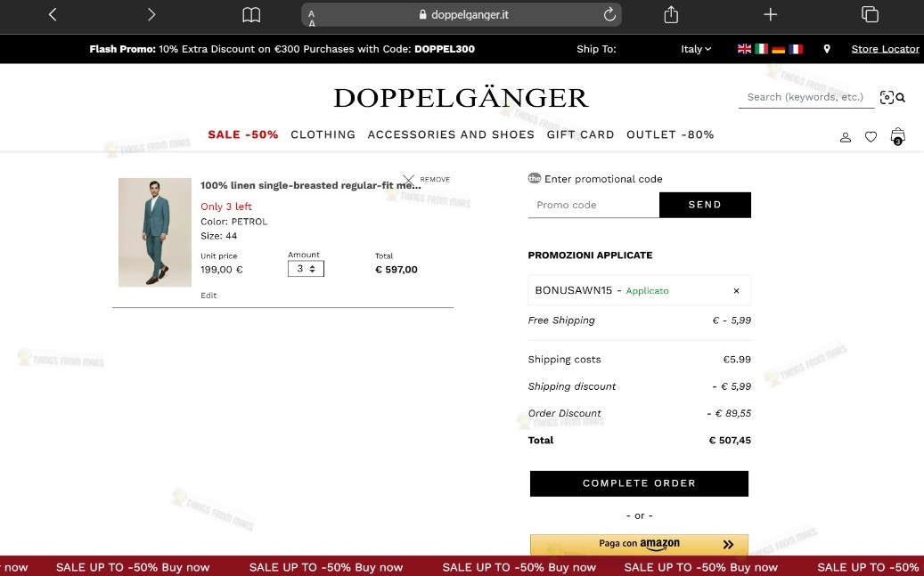Reload the page with the refresh icon
The height and width of the screenshot is (576, 924).
pyautogui.click(x=609, y=14)
